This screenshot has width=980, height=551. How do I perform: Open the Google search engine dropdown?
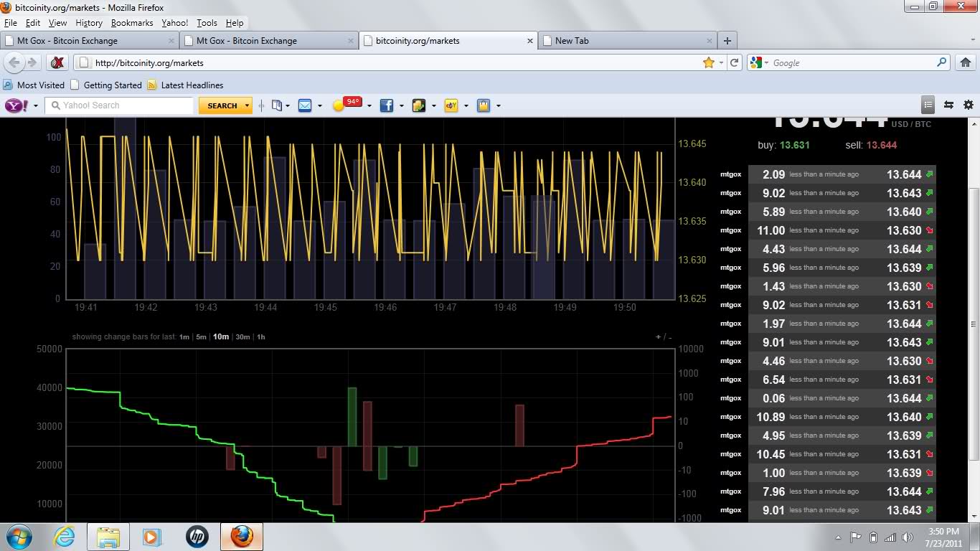tap(759, 63)
